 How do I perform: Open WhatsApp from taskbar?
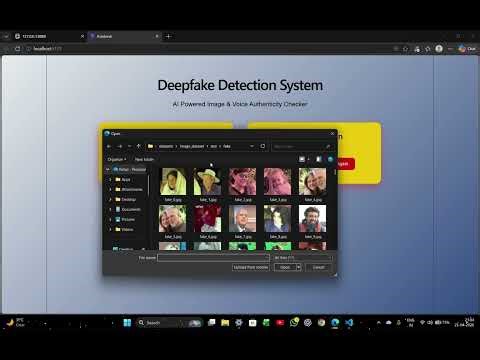294,322
